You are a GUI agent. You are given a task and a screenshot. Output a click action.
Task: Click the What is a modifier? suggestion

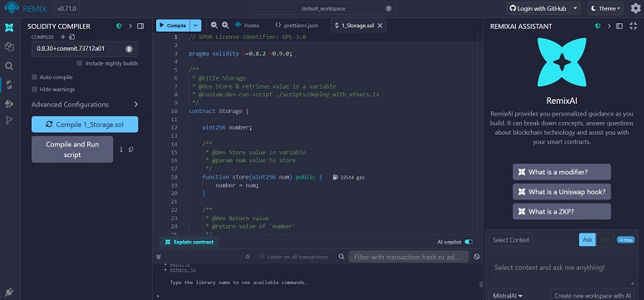pyautogui.click(x=562, y=172)
